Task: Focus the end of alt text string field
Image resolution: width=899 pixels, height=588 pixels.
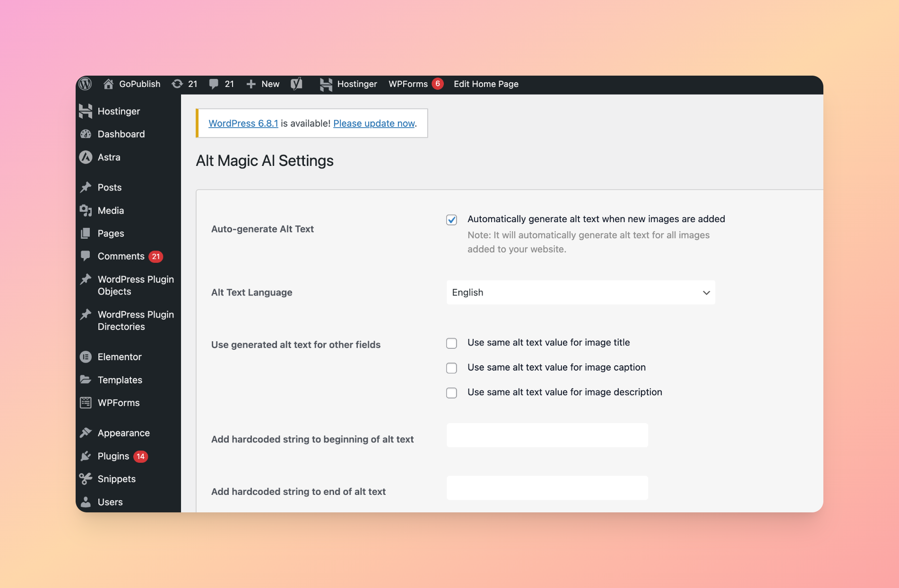Action: coord(547,488)
